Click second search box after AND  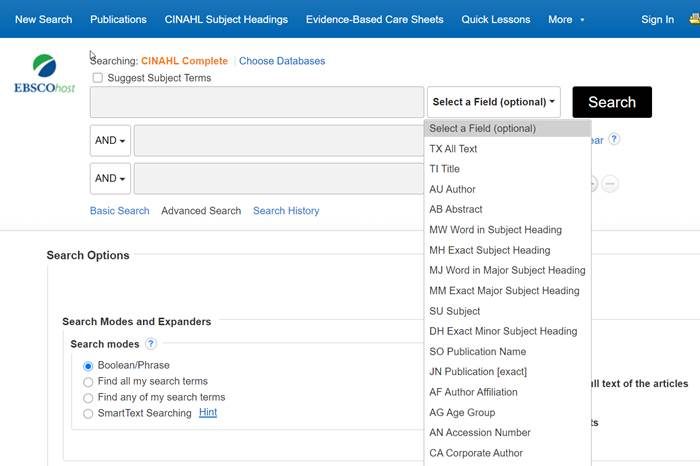pos(279,141)
